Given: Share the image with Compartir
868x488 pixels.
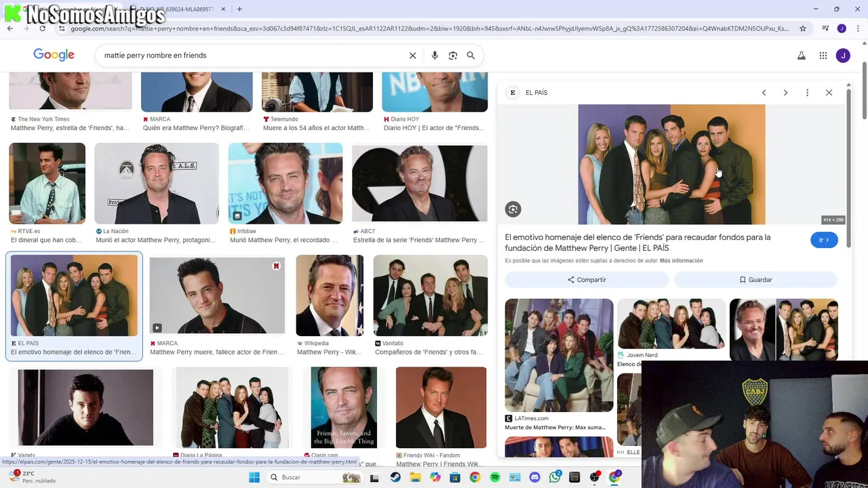Looking at the screenshot, I should click(587, 279).
